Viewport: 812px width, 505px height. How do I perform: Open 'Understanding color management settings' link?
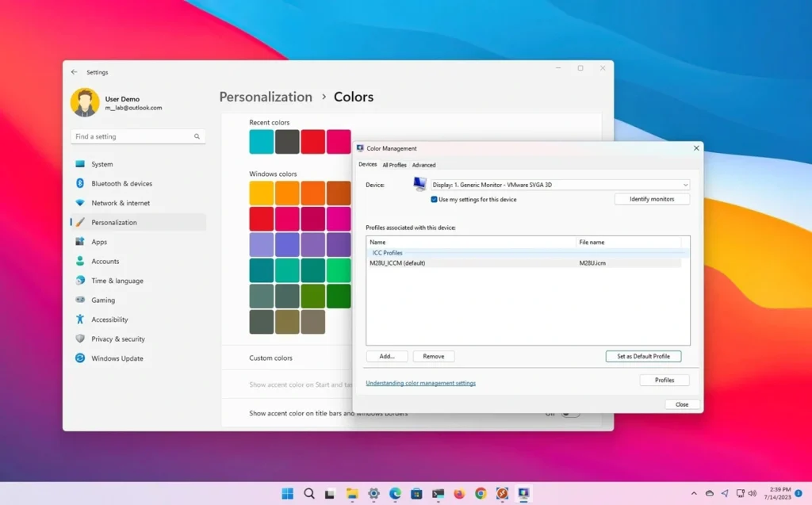(x=419, y=383)
